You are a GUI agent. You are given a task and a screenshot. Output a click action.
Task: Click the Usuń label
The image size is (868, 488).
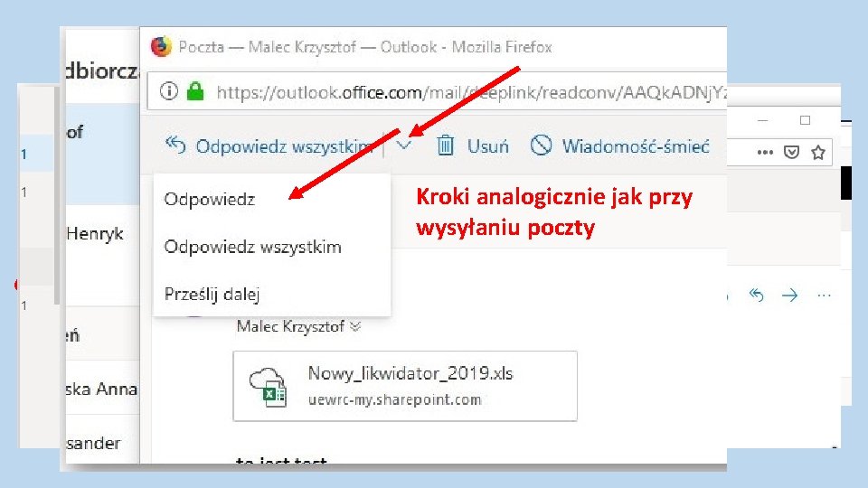487,146
